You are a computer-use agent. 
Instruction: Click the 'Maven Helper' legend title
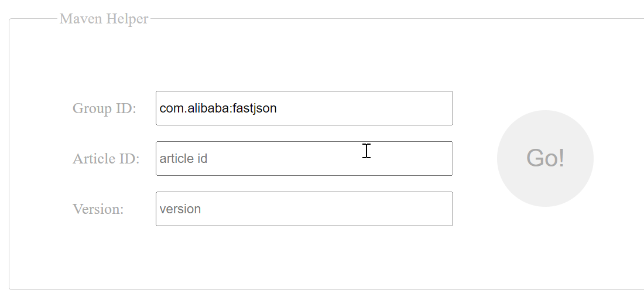tap(104, 19)
